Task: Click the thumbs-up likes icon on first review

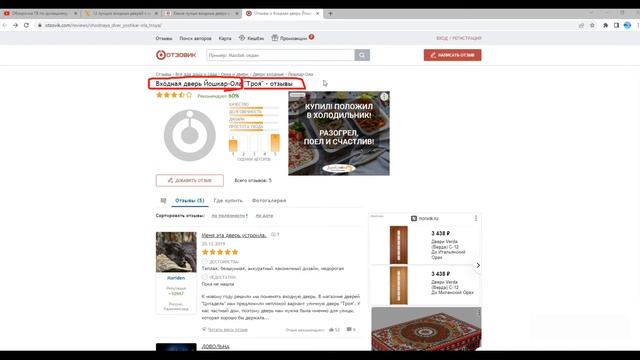Action: [331, 329]
